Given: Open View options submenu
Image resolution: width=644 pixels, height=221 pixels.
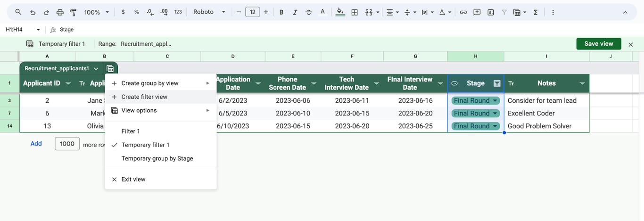Looking at the screenshot, I should [x=161, y=111].
